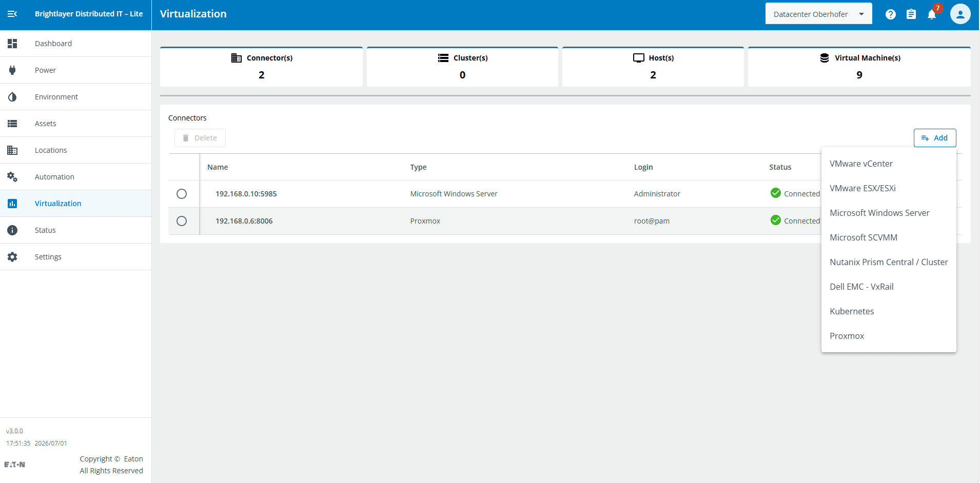Click the green Connected check for 192.168.0.10:5985
Image resolution: width=980 pixels, height=483 pixels.
[x=776, y=193]
